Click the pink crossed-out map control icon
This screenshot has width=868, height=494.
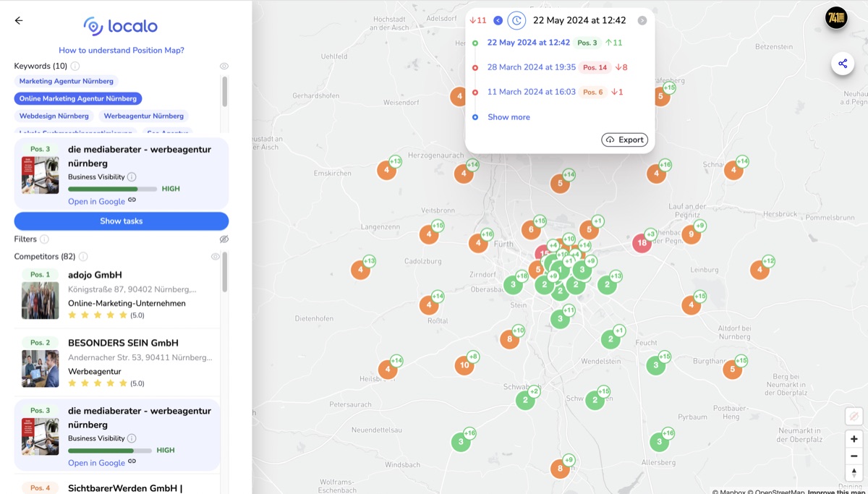coord(854,417)
